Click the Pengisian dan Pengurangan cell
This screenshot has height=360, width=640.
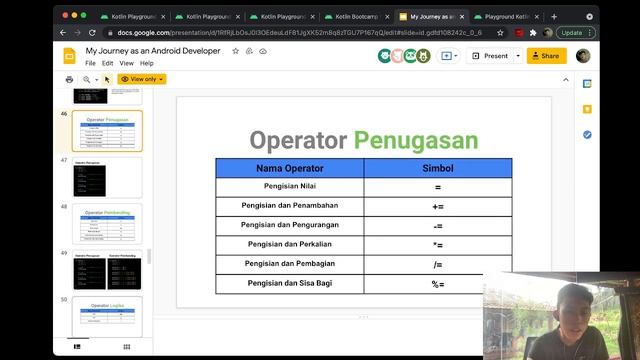coord(290,226)
